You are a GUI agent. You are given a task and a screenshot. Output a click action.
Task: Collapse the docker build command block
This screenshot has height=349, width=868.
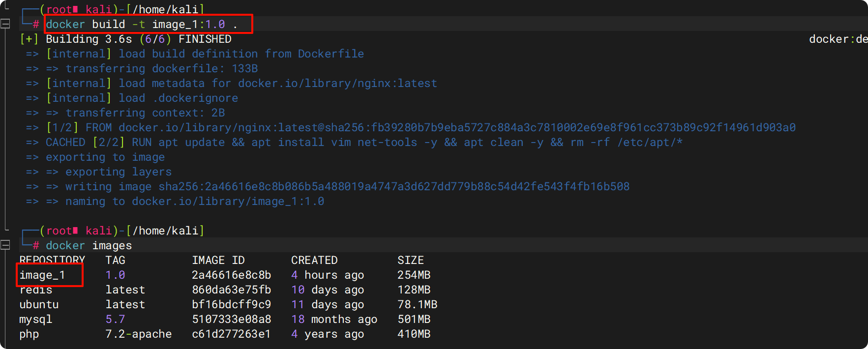coord(5,24)
